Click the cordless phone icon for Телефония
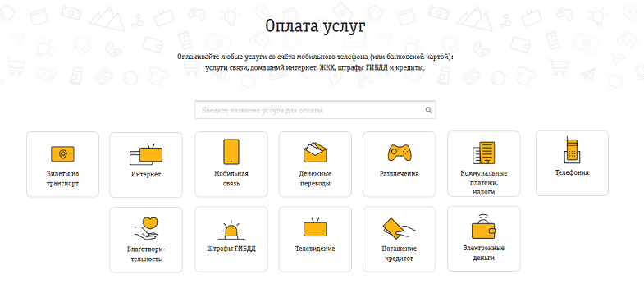This screenshot has width=644, height=302. [x=572, y=150]
